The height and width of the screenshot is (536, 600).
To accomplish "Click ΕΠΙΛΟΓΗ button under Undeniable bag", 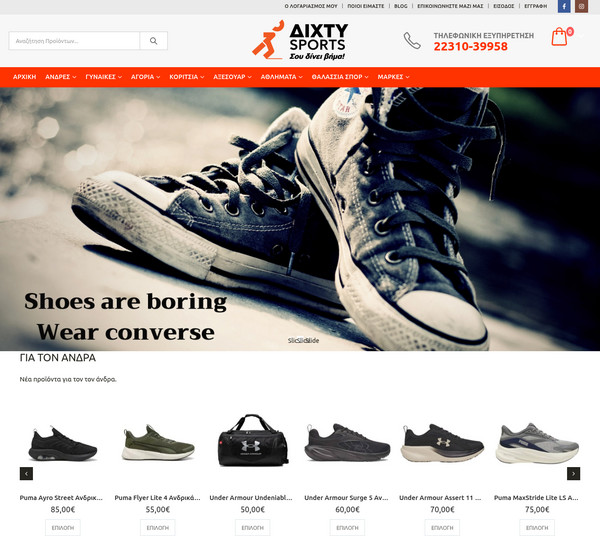I will tap(253, 528).
